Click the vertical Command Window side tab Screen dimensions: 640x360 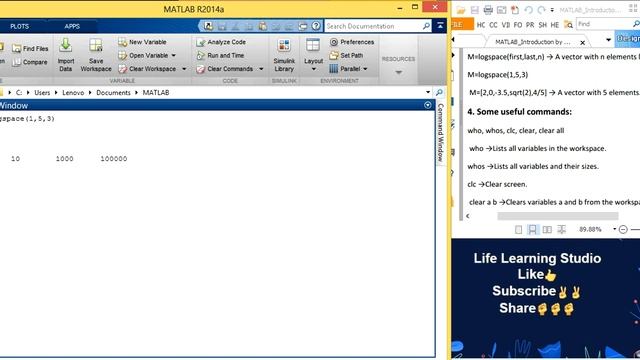coord(440,132)
